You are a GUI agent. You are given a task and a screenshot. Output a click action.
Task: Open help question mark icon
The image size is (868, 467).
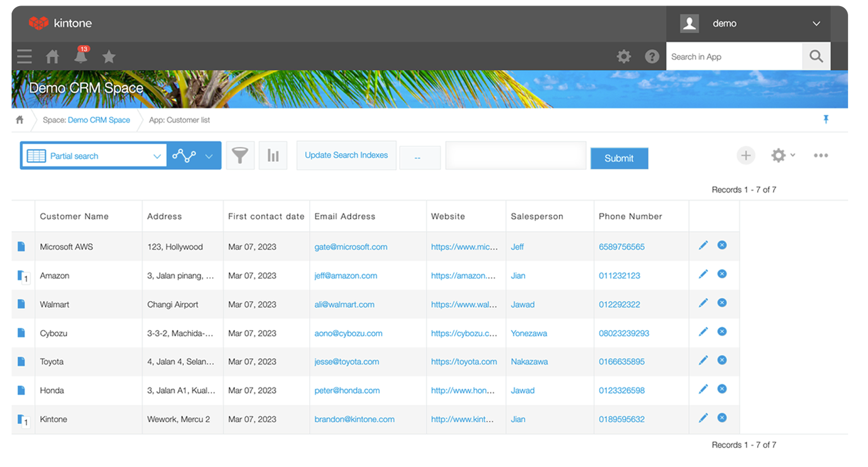click(x=652, y=56)
